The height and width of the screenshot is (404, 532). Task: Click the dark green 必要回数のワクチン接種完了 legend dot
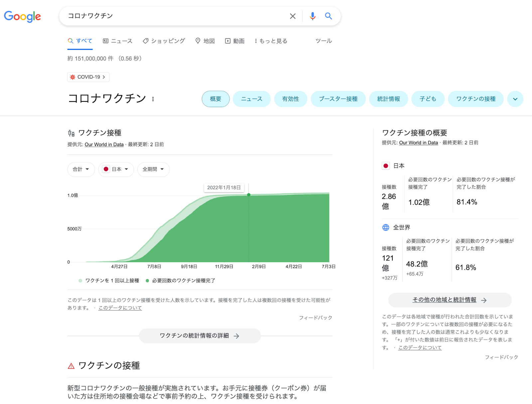click(147, 281)
